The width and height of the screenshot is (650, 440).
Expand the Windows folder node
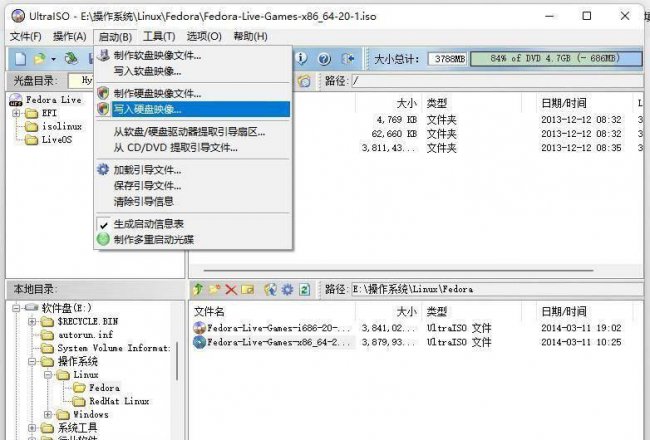point(48,414)
